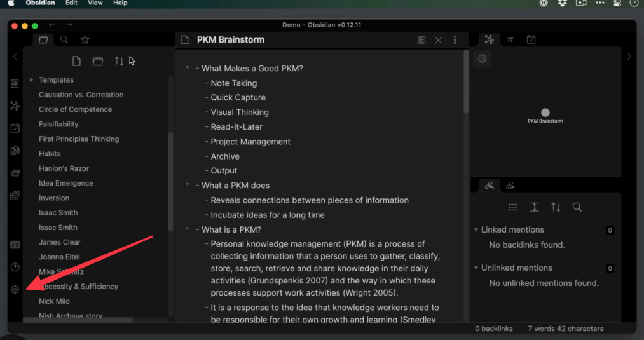This screenshot has height=340, width=644.
Task: Open the Search tab in left sidebar
Action: (x=64, y=40)
